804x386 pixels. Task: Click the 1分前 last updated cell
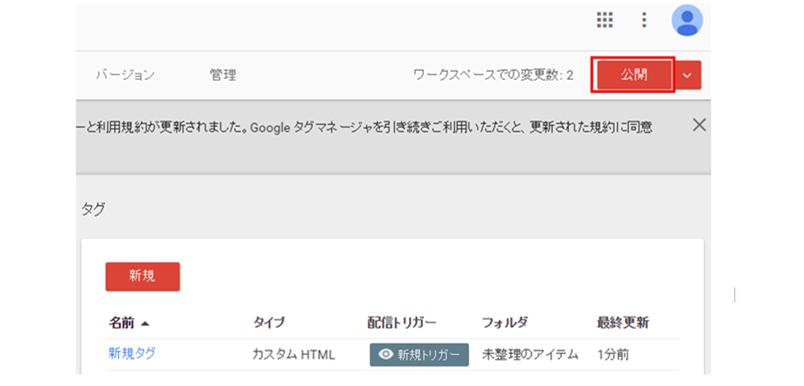(x=613, y=355)
